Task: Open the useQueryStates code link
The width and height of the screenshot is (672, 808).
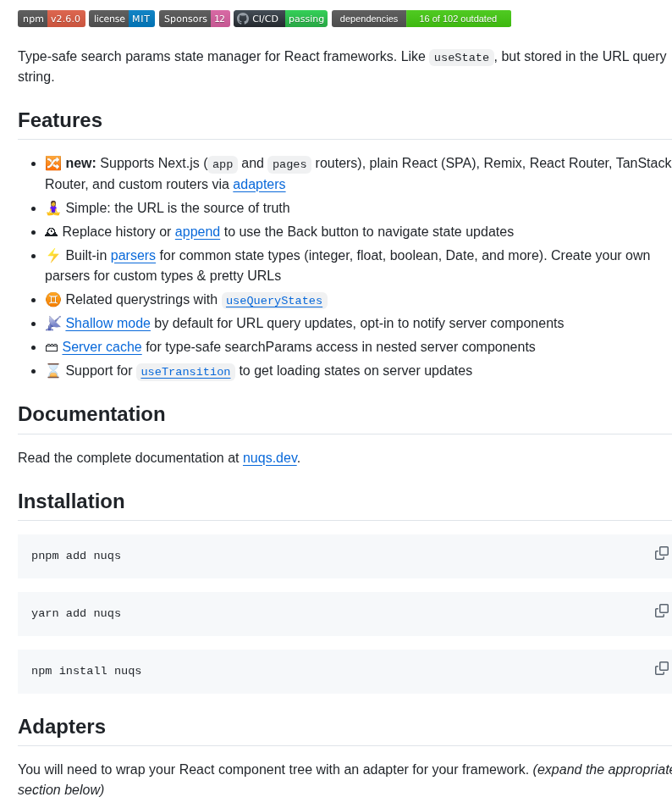Action: tap(274, 301)
